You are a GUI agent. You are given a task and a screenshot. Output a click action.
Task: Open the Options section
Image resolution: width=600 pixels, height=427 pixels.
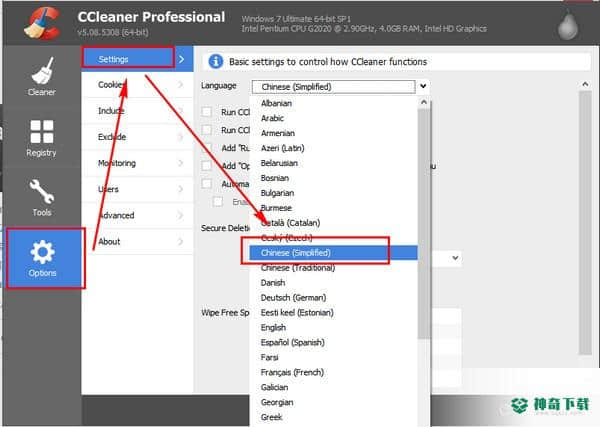pyautogui.click(x=42, y=258)
